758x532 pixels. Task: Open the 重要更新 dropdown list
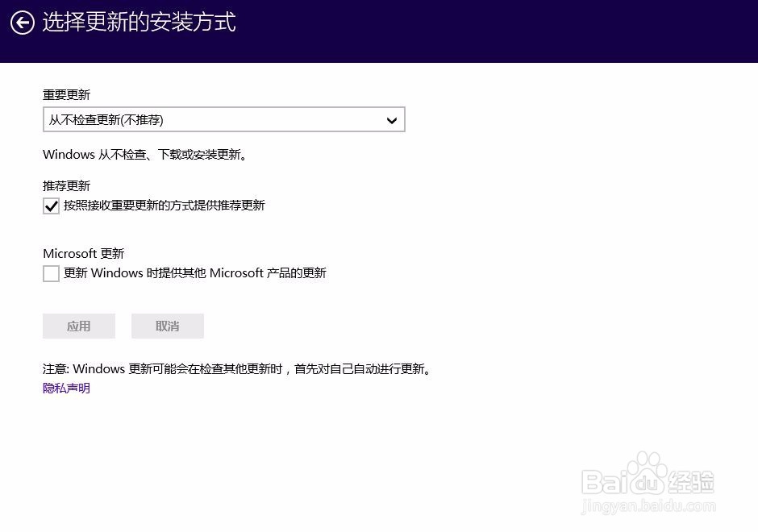click(224, 119)
